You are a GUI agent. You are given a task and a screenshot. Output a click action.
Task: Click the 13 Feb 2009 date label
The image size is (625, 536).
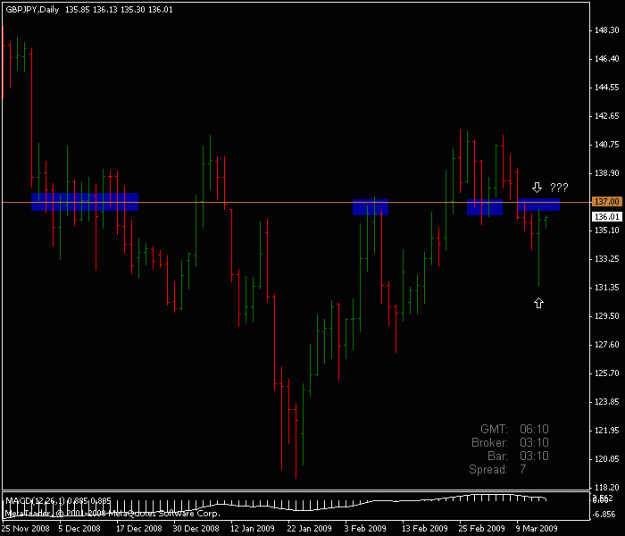425,528
